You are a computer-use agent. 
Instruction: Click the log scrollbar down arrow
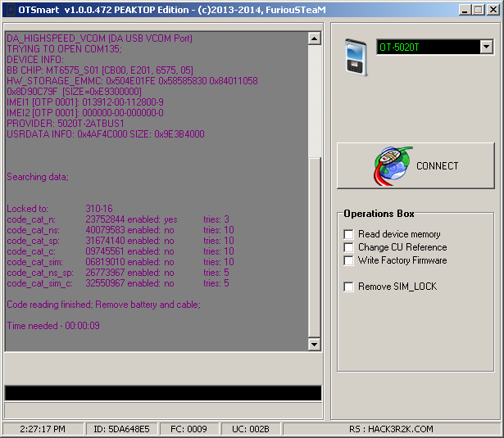click(x=315, y=345)
